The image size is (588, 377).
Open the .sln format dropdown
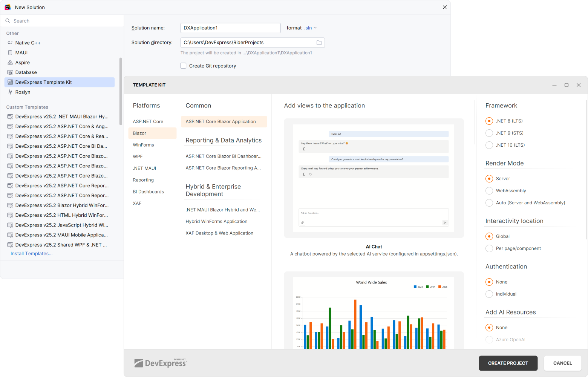click(310, 28)
